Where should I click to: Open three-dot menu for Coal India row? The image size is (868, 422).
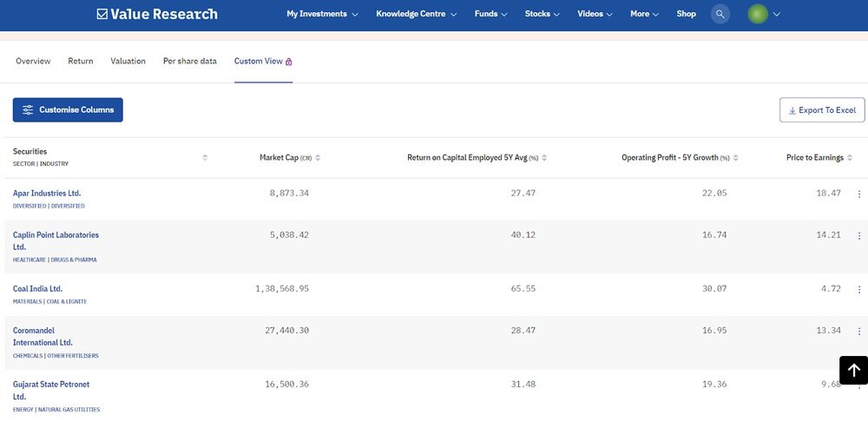point(859,289)
